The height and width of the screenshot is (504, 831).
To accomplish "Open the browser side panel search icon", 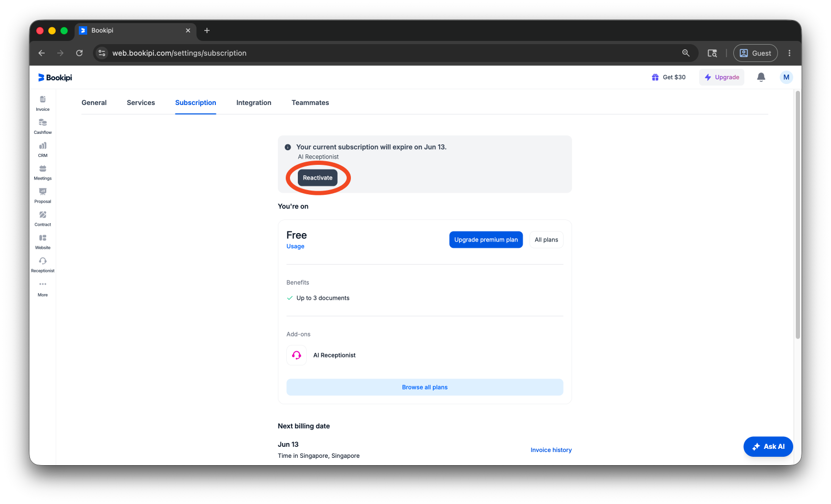I will pyautogui.click(x=712, y=53).
